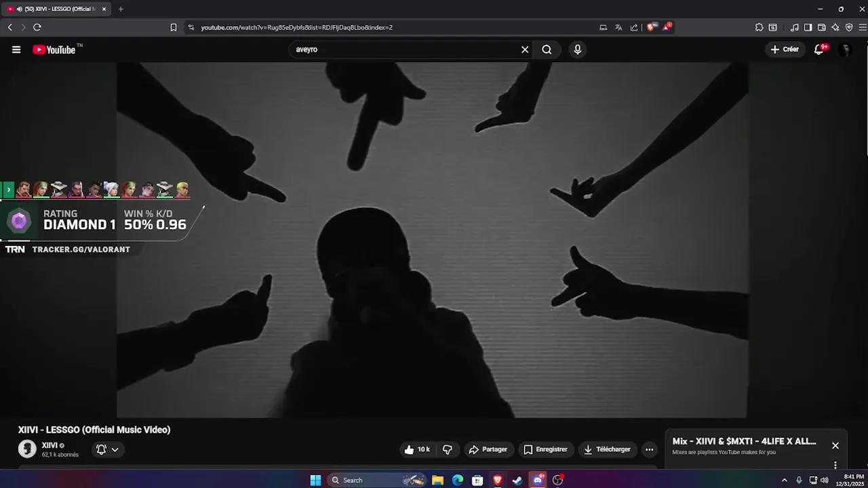Open a new browser tab

[121, 9]
